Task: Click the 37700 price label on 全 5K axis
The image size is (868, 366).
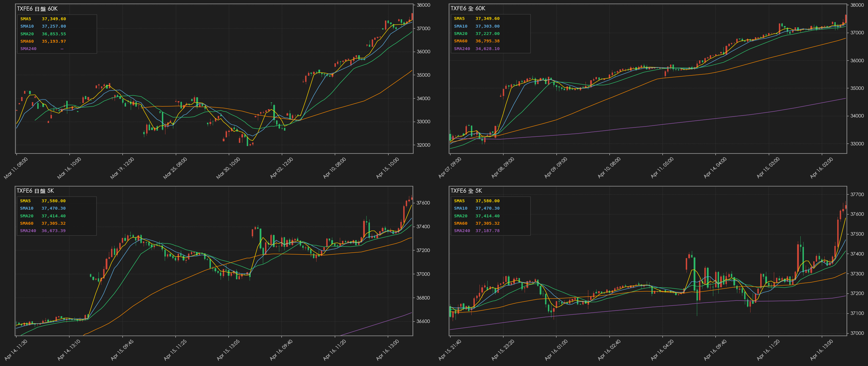Action: pyautogui.click(x=857, y=195)
